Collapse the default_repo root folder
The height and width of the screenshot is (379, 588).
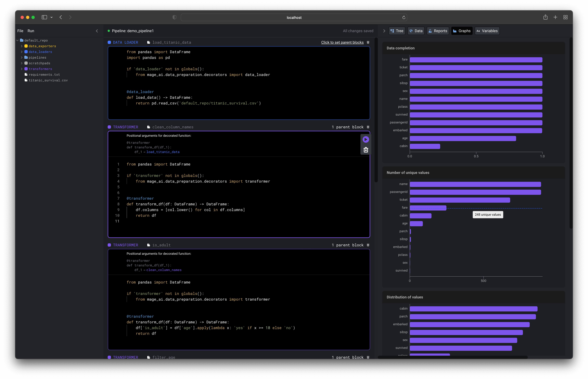(x=17, y=40)
